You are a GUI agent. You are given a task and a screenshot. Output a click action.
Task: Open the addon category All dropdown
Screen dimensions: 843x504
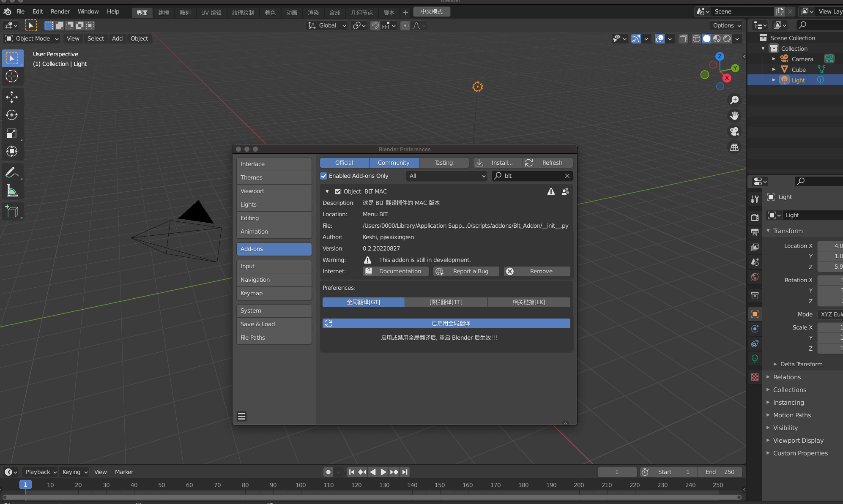coord(447,176)
